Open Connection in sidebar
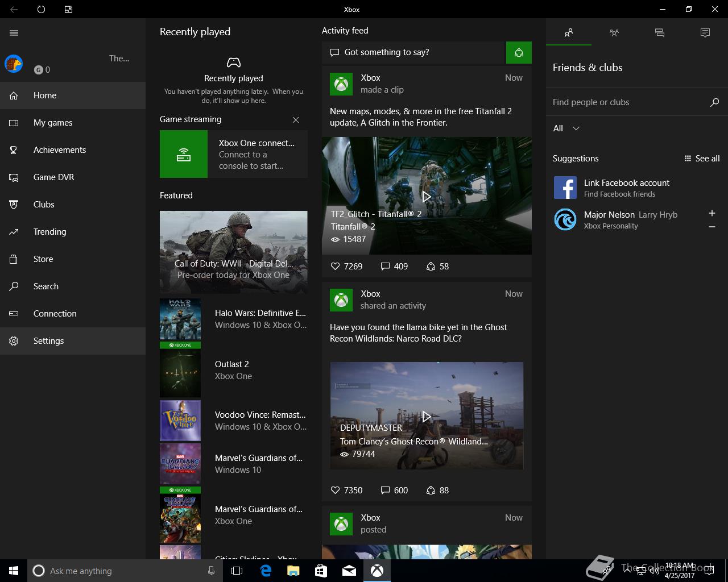This screenshot has width=728, height=582. pyautogui.click(x=73, y=314)
